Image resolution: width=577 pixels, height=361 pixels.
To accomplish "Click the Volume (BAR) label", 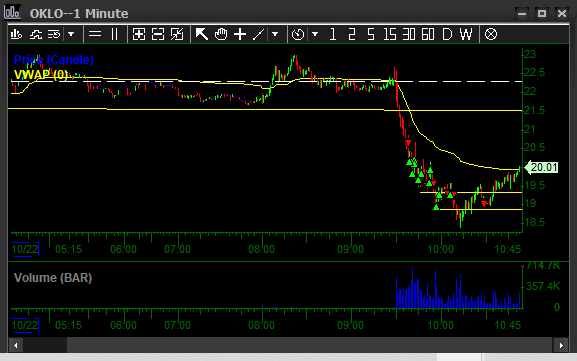I will [53, 278].
